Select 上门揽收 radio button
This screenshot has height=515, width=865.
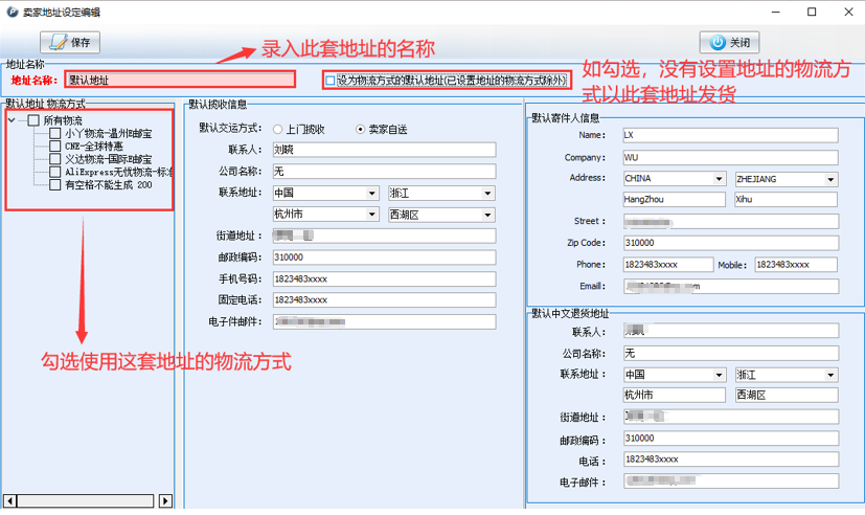tap(277, 130)
